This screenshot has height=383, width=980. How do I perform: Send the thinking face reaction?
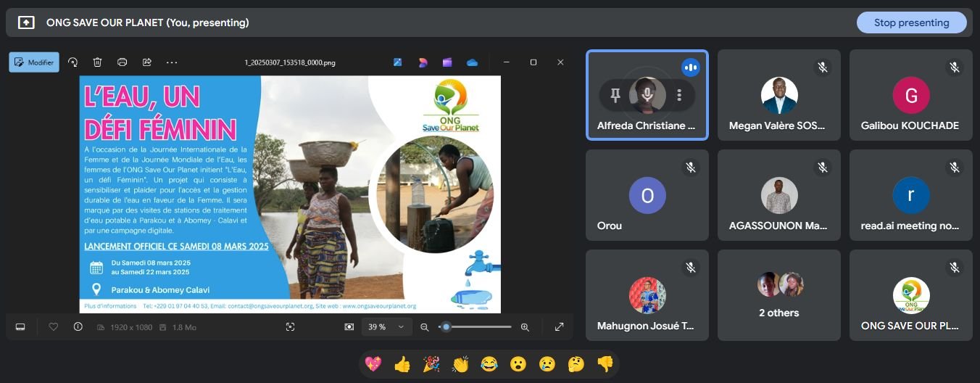(576, 363)
